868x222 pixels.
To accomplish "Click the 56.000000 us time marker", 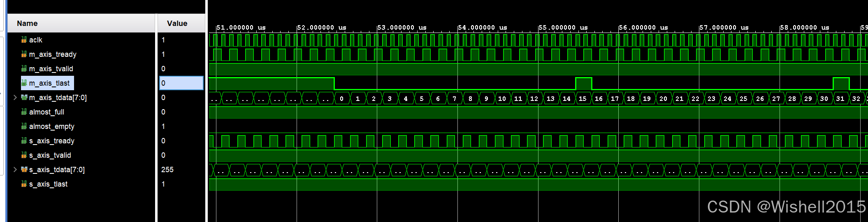I will pyautogui.click(x=643, y=28).
